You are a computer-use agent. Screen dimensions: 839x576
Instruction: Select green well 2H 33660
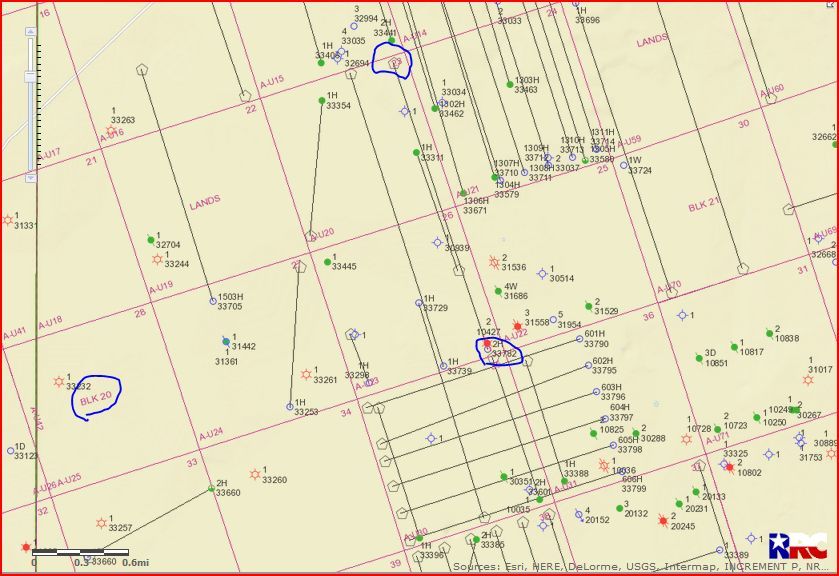[x=211, y=488]
